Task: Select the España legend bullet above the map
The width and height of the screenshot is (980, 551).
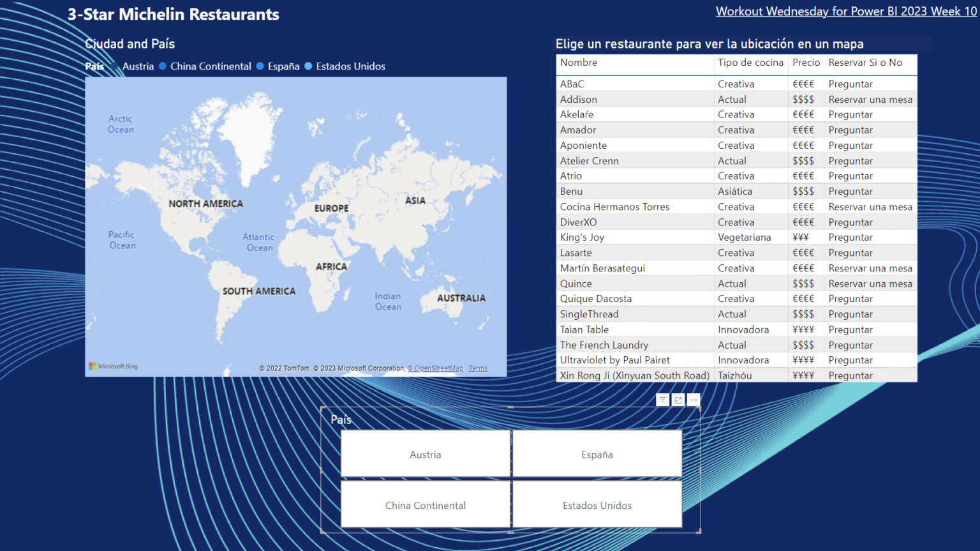Action: coord(260,66)
